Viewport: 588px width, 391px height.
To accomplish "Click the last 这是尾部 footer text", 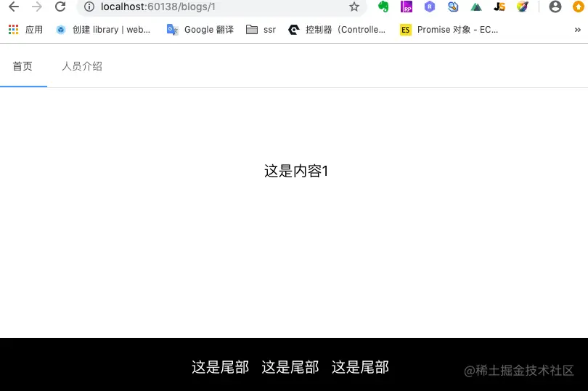I will (360, 367).
